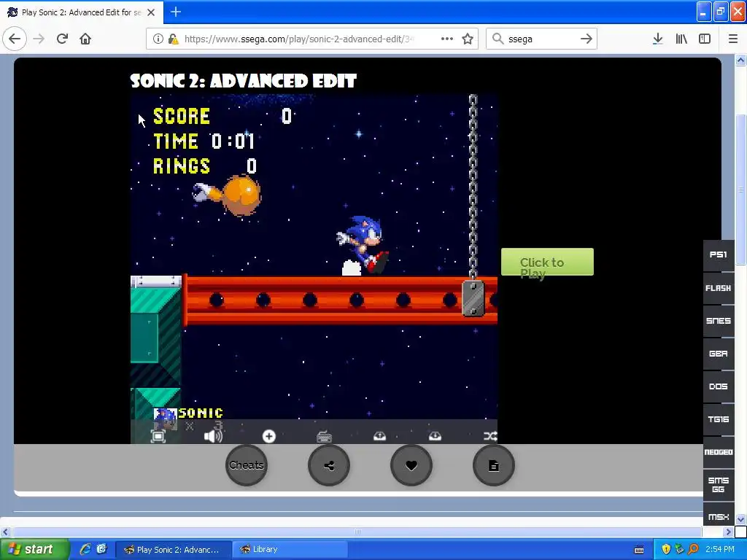747x560 pixels.
Task: Click the second quick launch browser icon
Action: (101, 549)
